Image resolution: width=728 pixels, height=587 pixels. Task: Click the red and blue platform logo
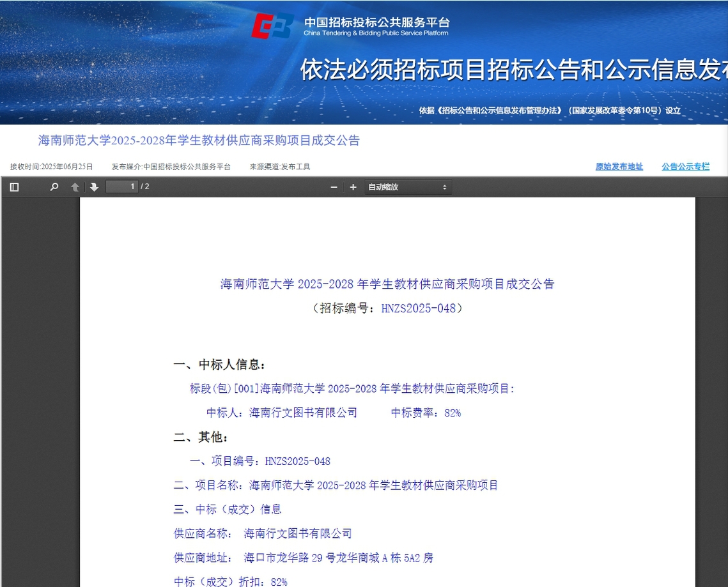272,26
